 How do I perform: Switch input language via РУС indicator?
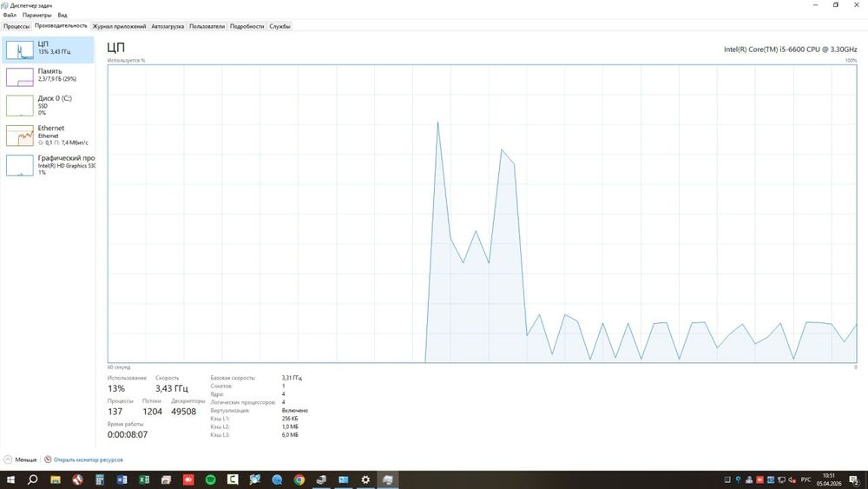coord(806,479)
